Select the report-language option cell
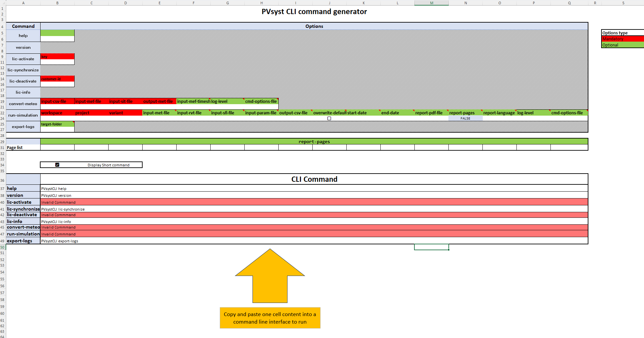This screenshot has height=338, width=644. click(499, 113)
